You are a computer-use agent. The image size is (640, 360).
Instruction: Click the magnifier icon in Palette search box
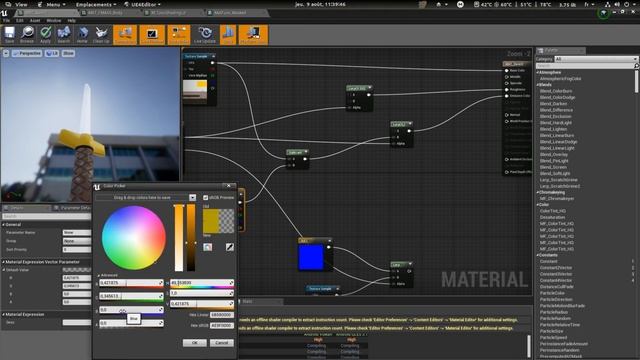(636, 65)
